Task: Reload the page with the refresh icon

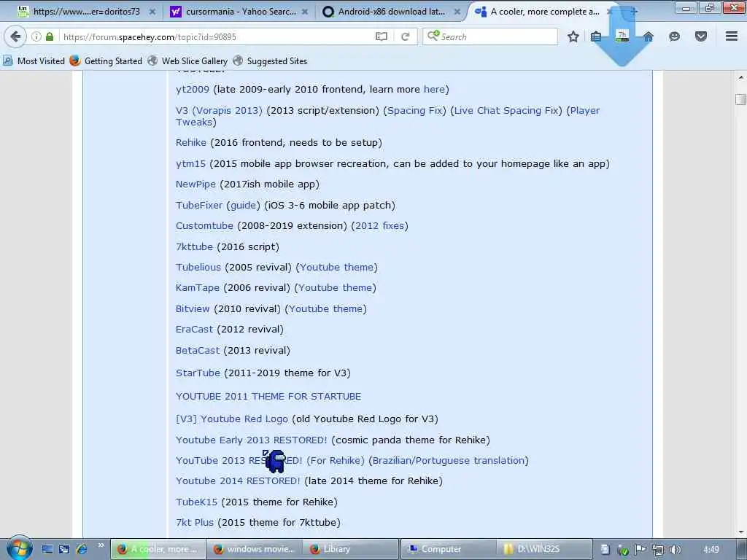Action: (406, 36)
